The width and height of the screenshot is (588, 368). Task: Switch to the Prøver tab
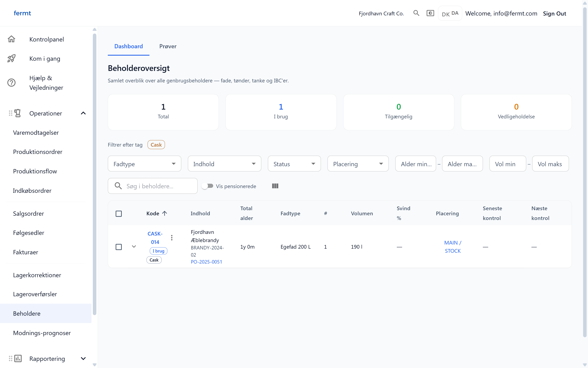coord(168,46)
